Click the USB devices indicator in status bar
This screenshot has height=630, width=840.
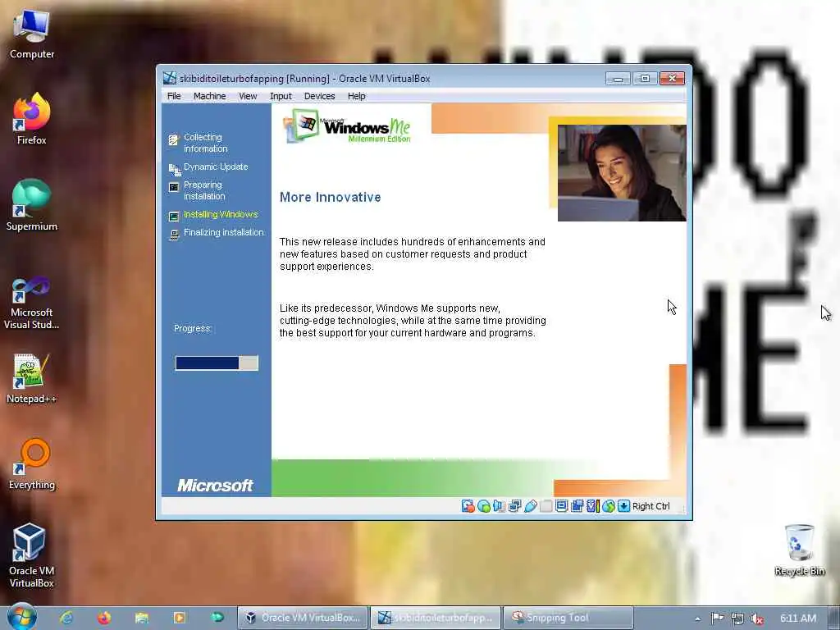coord(531,506)
